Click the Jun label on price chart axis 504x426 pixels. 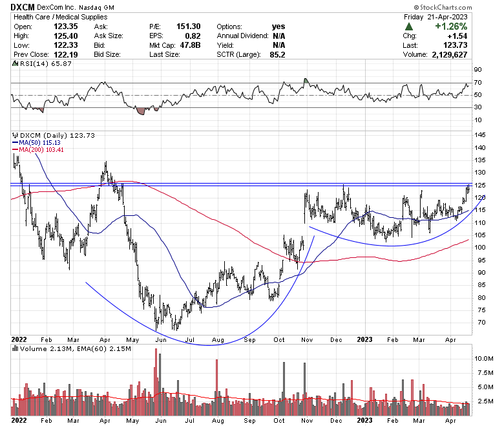[161, 340]
